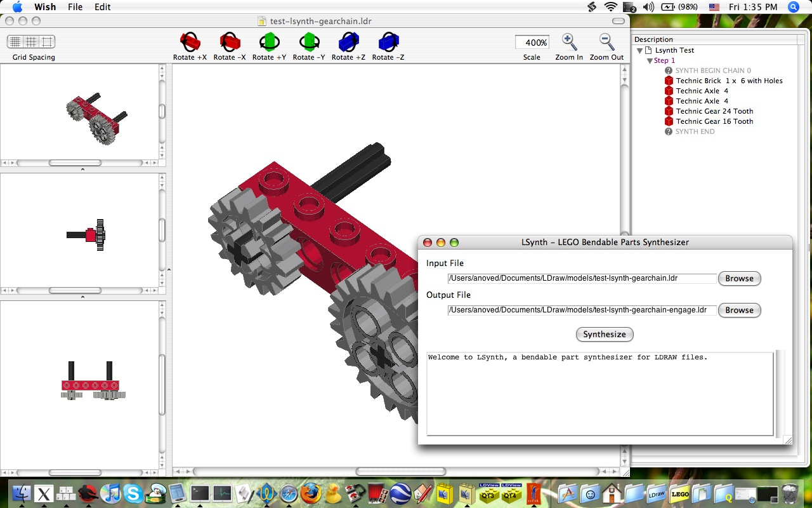Click the bottom preview horizontal scrollbar thumb
Viewport: 812px width, 508px height.
[75, 472]
